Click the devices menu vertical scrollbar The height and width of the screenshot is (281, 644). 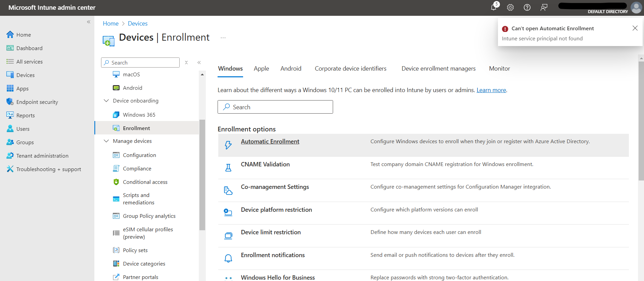click(202, 175)
